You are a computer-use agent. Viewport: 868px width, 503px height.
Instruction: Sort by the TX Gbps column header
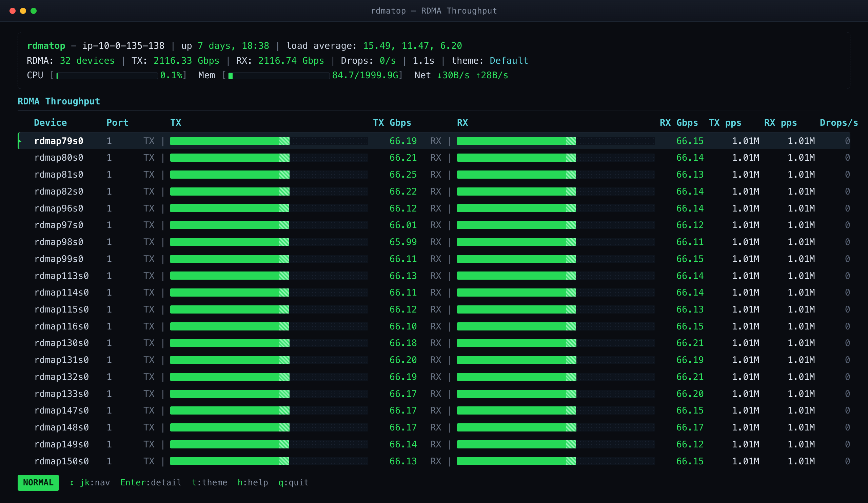392,123
